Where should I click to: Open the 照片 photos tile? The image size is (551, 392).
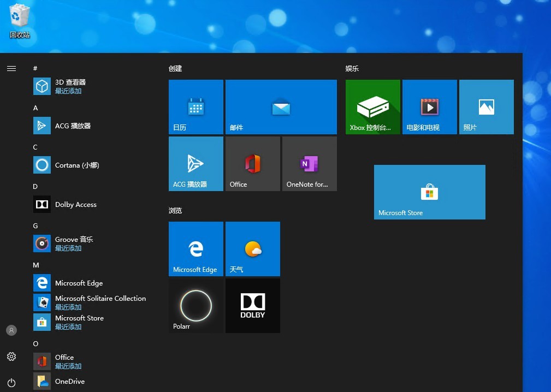[487, 107]
